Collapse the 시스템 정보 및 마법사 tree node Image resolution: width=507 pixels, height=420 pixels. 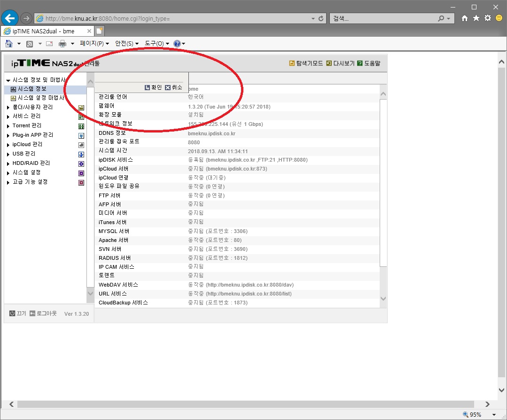(8, 80)
